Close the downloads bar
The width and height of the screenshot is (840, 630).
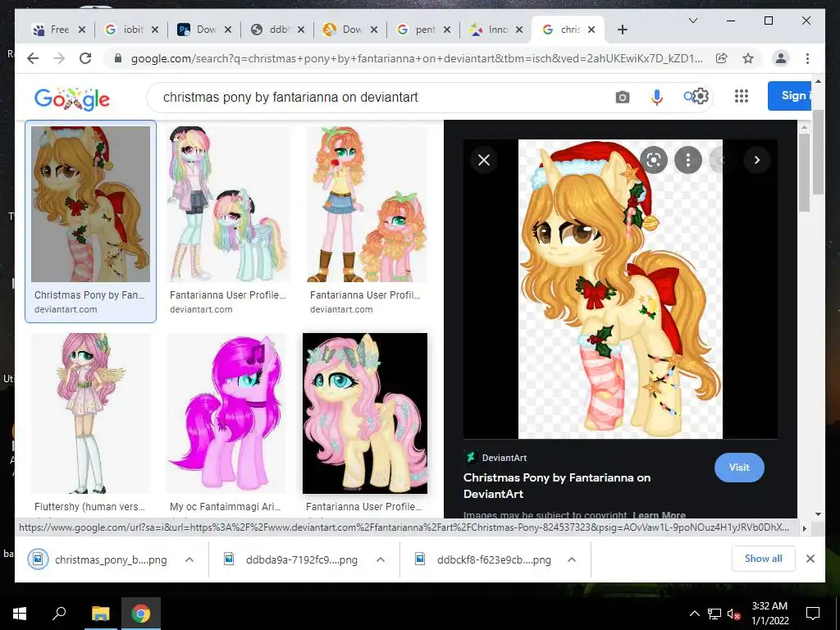(810, 559)
